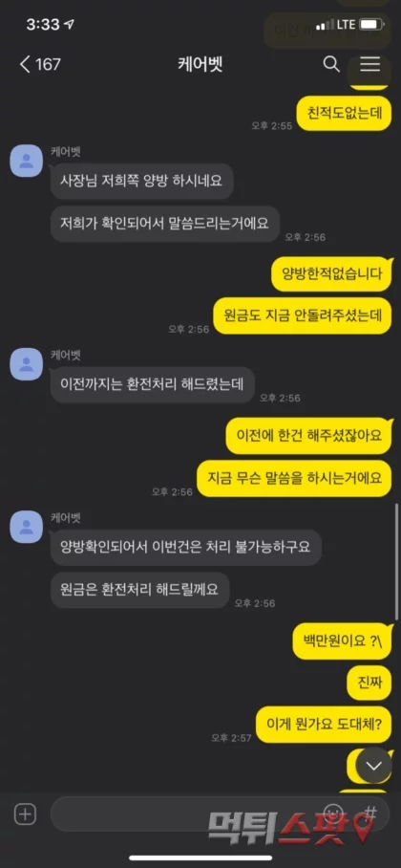Select the 친척도없는데 yellow bubble
The height and width of the screenshot is (868, 401).
pyautogui.click(x=345, y=114)
